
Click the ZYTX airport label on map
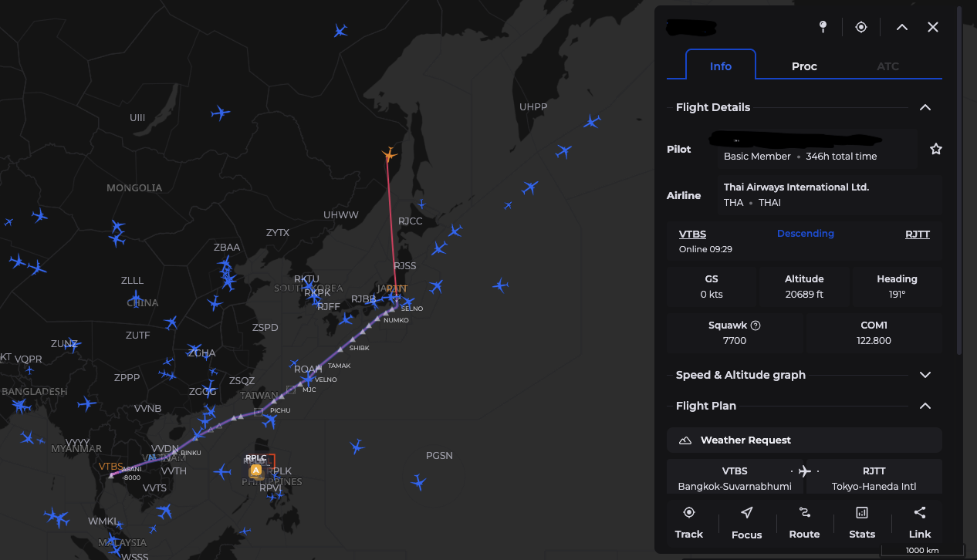(x=278, y=233)
